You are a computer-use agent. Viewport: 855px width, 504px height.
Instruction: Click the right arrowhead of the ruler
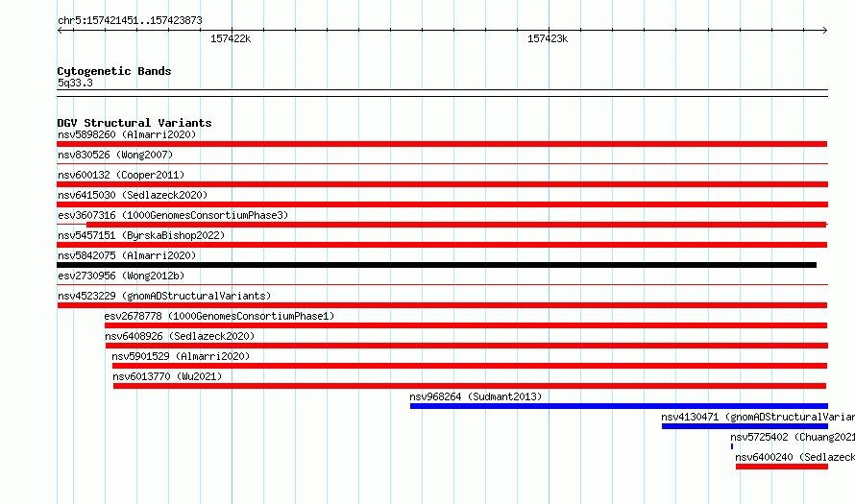[825, 31]
